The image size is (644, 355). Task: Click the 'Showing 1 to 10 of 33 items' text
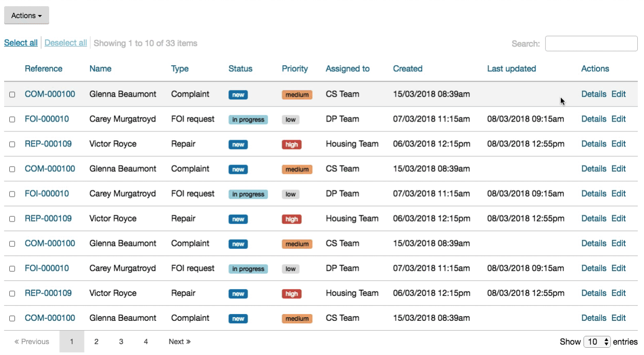tap(145, 43)
